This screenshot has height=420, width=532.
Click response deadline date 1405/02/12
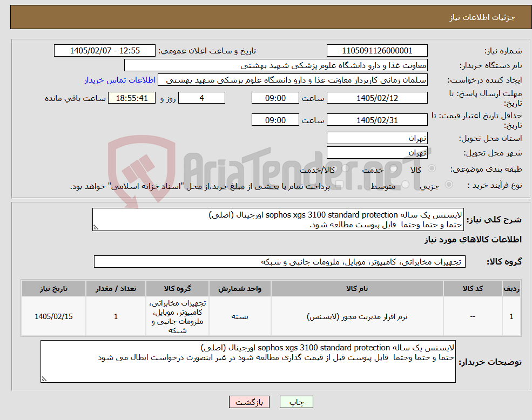point(377,98)
